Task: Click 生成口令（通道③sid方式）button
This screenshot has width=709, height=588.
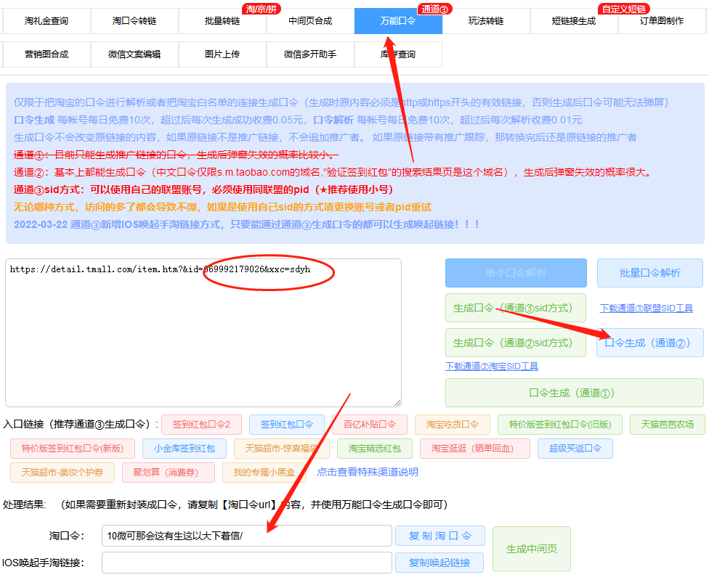Action: click(516, 308)
